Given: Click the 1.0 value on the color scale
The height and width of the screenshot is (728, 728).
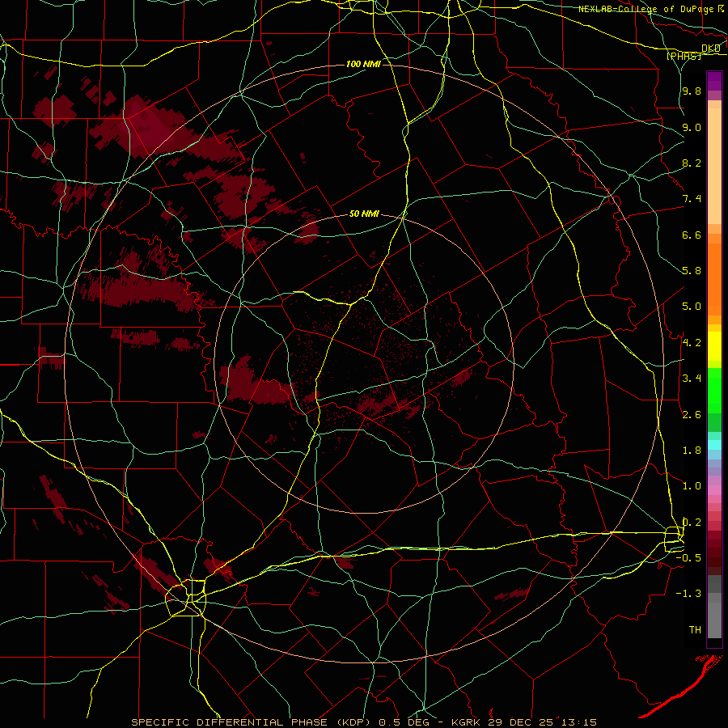Looking at the screenshot, I should [692, 486].
